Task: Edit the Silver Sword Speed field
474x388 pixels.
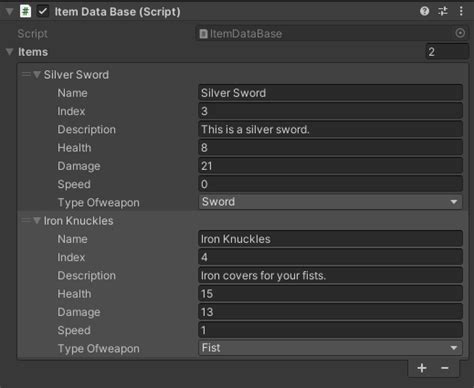Action: click(330, 184)
